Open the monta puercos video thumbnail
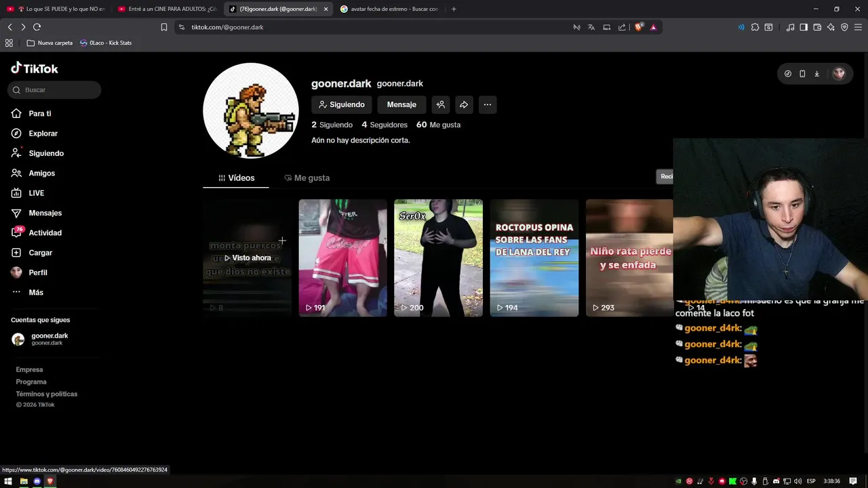The height and width of the screenshot is (488, 868). [x=248, y=258]
